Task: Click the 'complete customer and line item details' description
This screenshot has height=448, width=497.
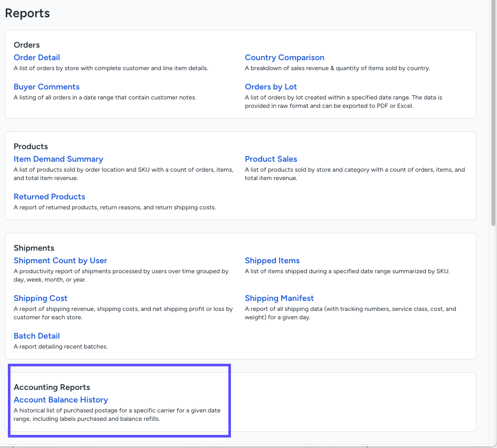Action: tap(111, 68)
